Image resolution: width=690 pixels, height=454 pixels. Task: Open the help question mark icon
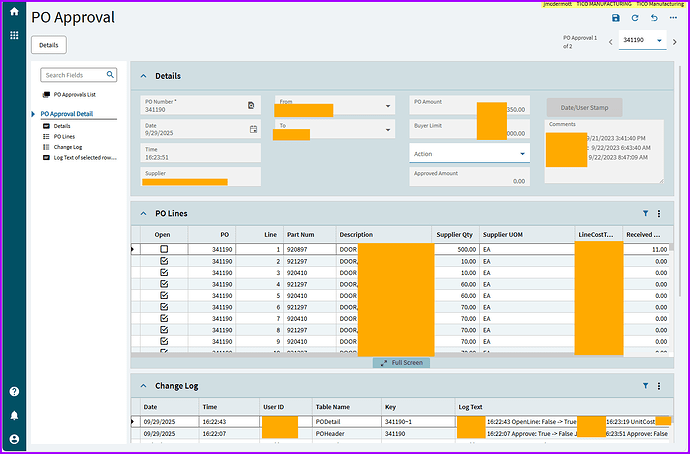pos(14,392)
